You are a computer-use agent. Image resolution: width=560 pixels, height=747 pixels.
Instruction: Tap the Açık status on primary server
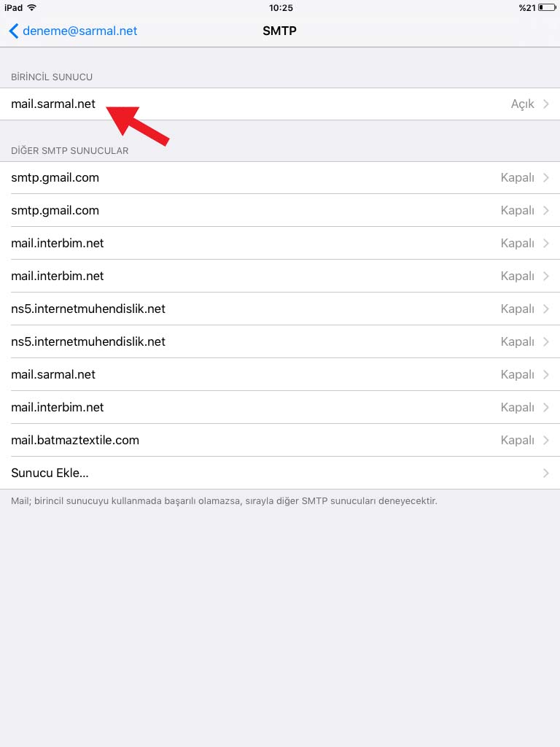pyautogui.click(x=522, y=104)
